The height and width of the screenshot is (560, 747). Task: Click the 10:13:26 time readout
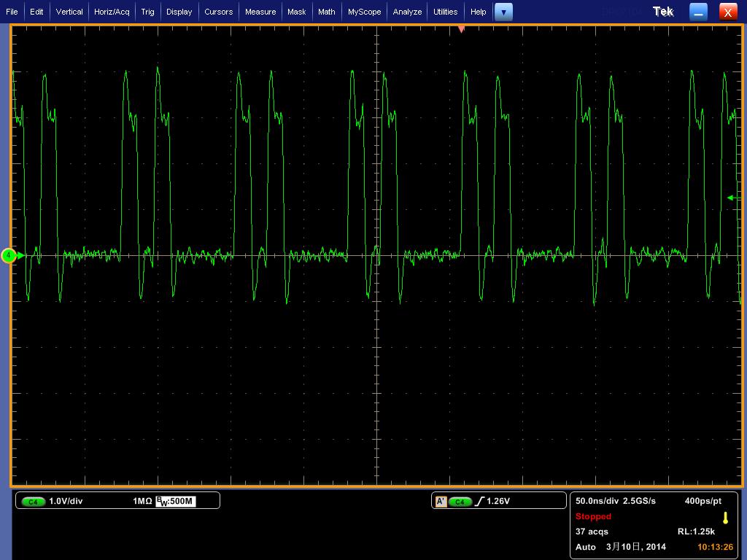coord(715,547)
